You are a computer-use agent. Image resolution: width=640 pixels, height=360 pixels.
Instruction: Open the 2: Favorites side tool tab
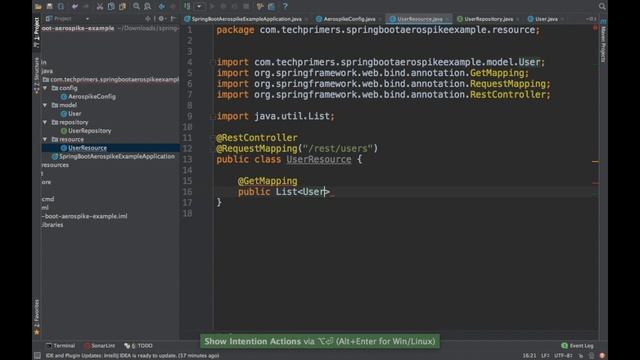pyautogui.click(x=37, y=317)
